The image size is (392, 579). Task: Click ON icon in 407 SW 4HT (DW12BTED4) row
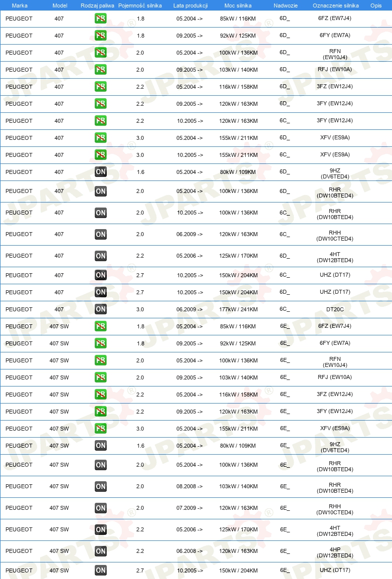click(x=100, y=529)
